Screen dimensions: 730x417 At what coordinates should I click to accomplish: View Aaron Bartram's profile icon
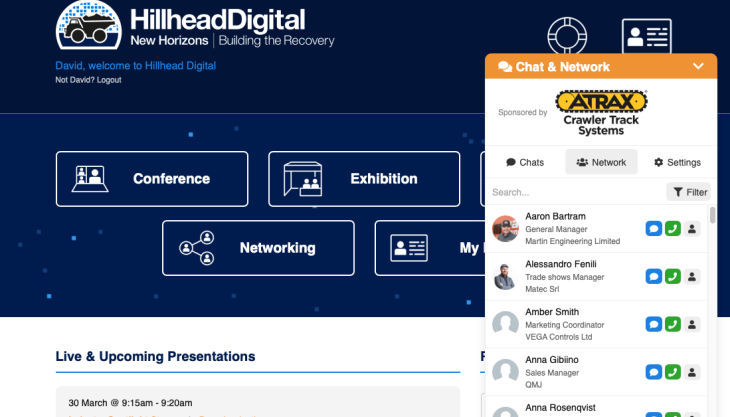[x=692, y=229]
